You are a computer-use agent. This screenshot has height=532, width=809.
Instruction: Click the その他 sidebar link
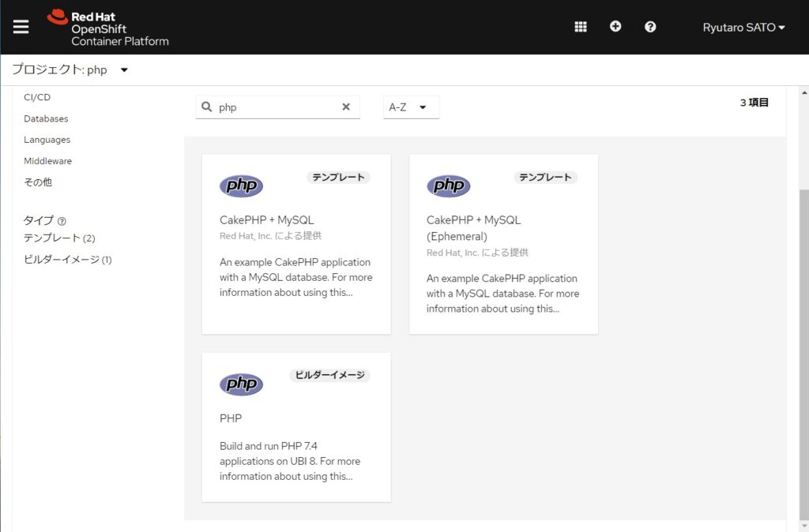tap(38, 182)
